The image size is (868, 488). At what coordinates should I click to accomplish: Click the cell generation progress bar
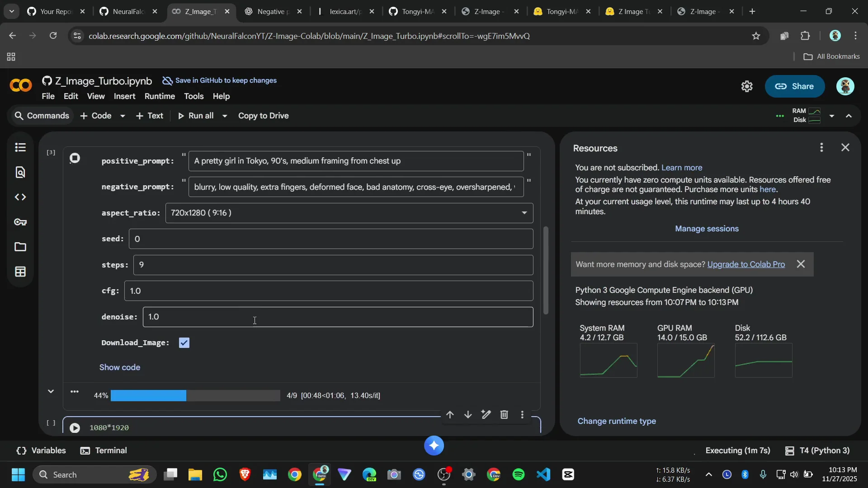[x=195, y=396]
